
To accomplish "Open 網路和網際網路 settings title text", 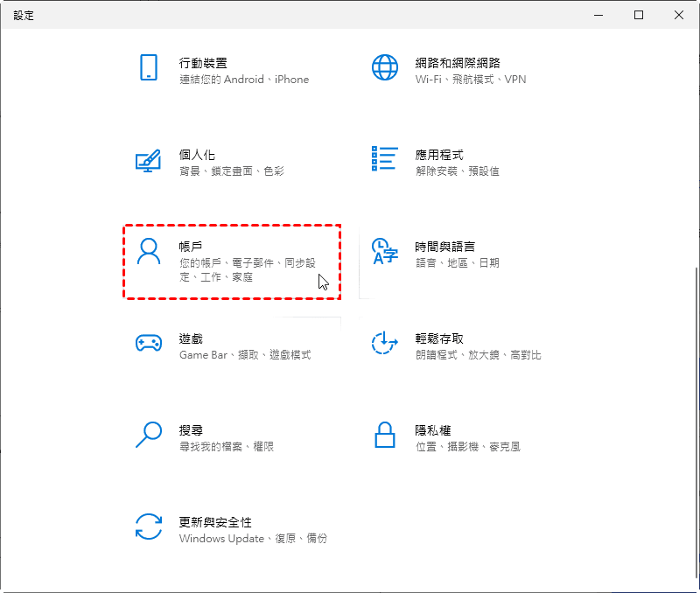I will click(457, 63).
